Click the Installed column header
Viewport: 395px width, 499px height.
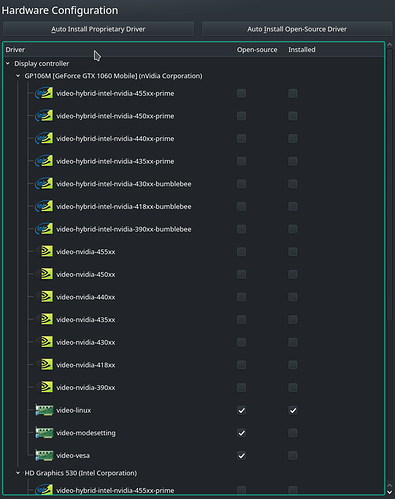pos(302,50)
